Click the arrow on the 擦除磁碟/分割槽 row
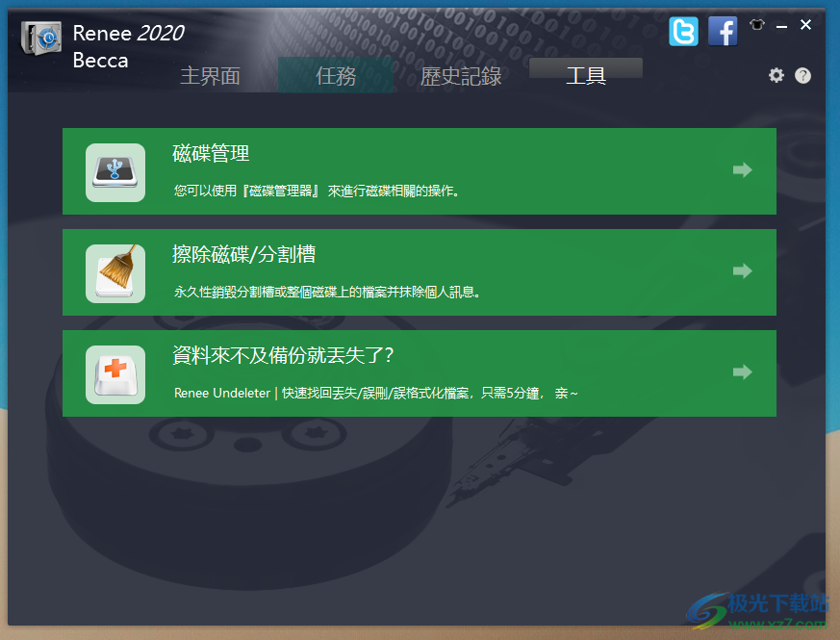 tap(743, 270)
